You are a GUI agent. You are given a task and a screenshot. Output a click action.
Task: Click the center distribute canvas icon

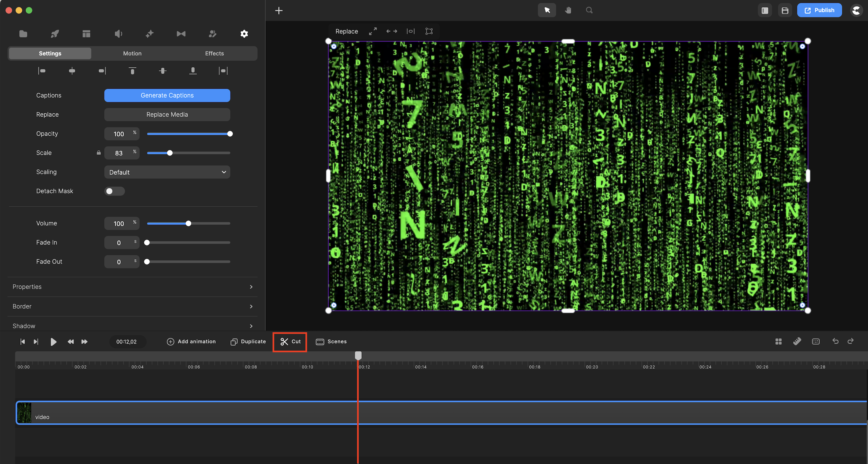point(410,31)
